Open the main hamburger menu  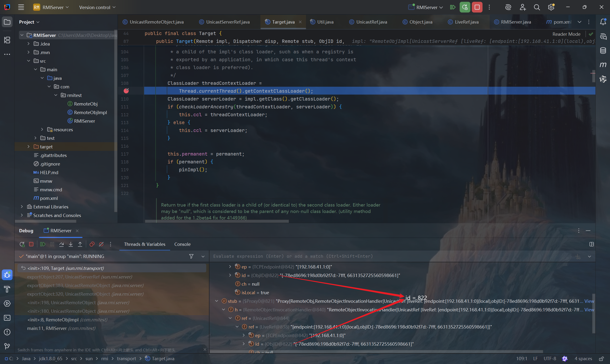(x=21, y=7)
